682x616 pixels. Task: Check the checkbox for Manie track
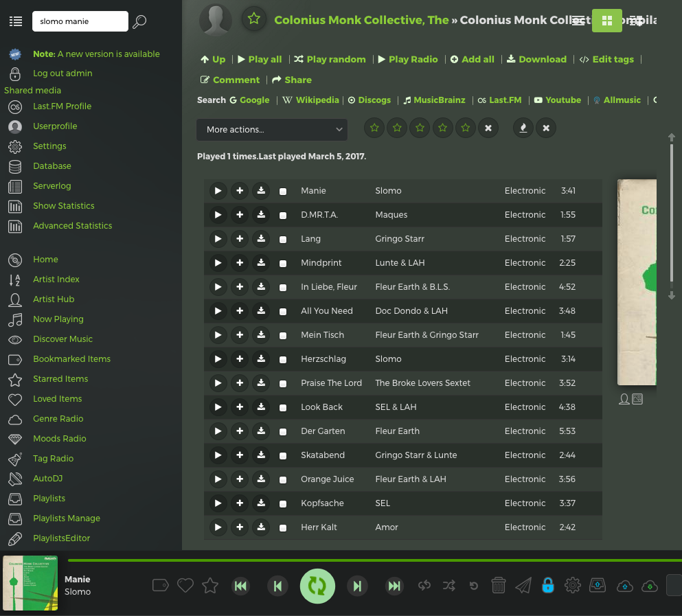283,192
